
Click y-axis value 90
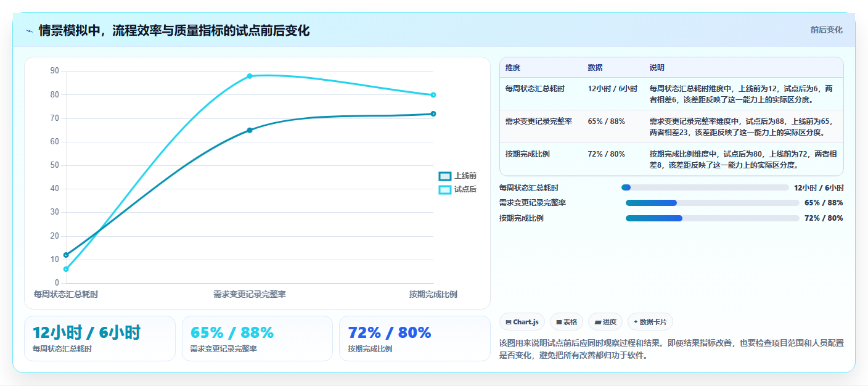coord(54,71)
